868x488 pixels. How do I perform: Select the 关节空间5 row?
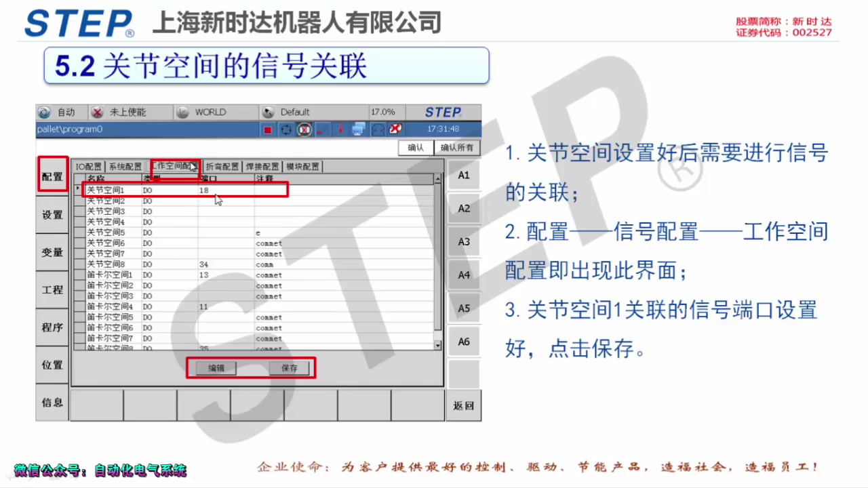[254, 232]
